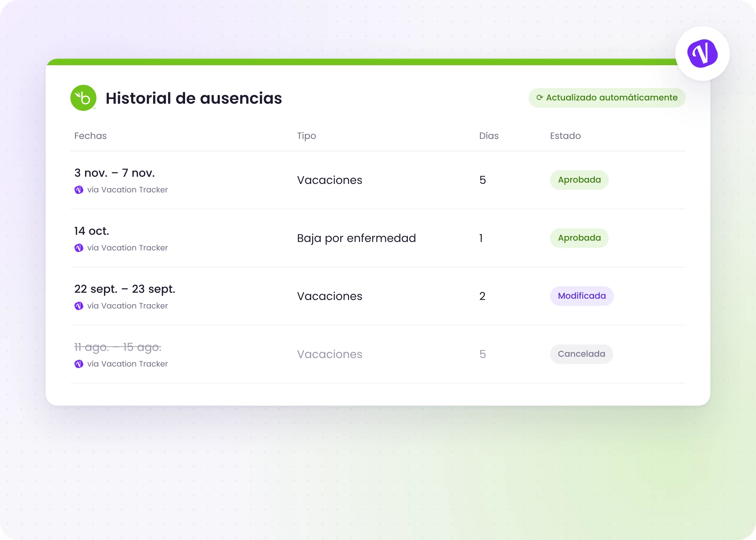The height and width of the screenshot is (540, 756).
Task: Click the Modificada status badge
Action: coord(582,296)
